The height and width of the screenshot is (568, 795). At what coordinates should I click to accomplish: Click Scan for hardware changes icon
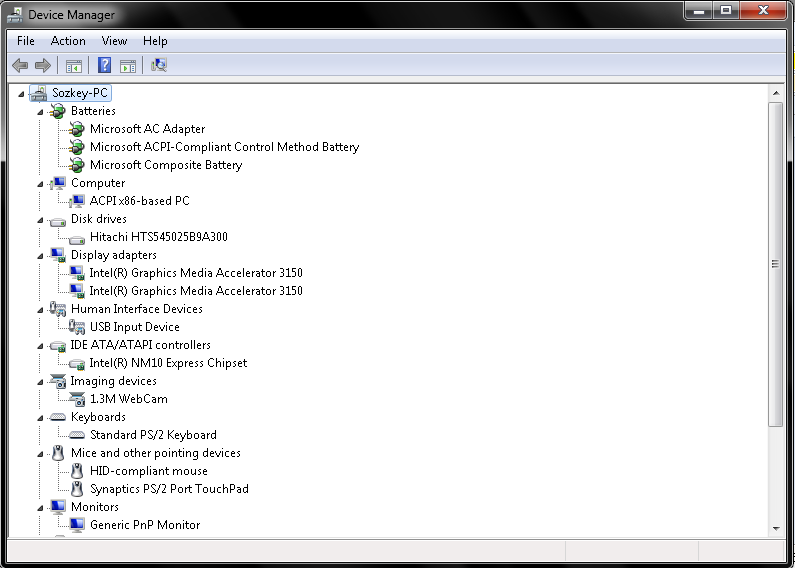click(x=159, y=65)
